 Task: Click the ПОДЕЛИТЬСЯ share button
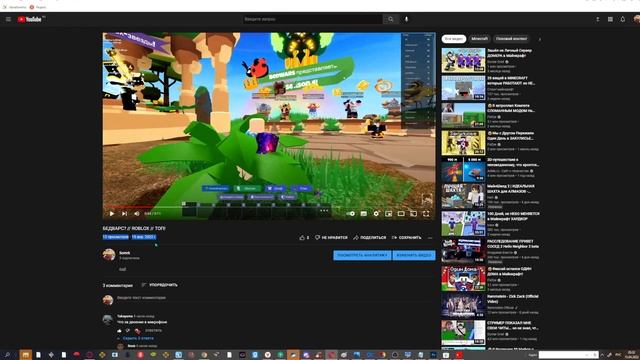click(x=369, y=238)
